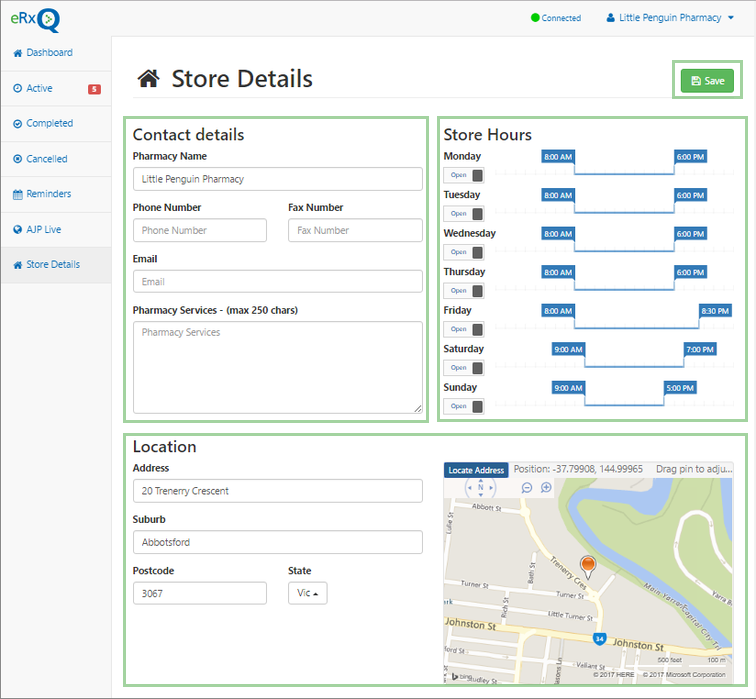Click the Suburb field
The image size is (756, 699).
278,542
